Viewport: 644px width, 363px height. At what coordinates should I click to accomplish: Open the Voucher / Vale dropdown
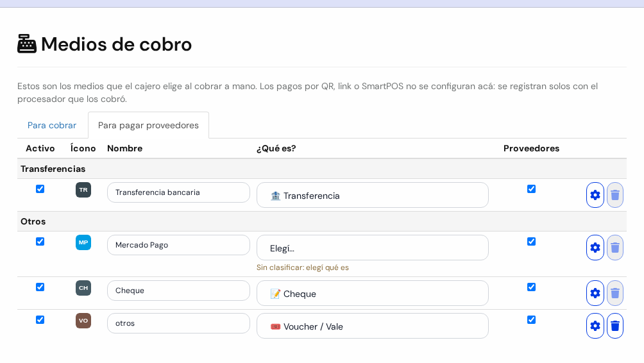coord(373,326)
